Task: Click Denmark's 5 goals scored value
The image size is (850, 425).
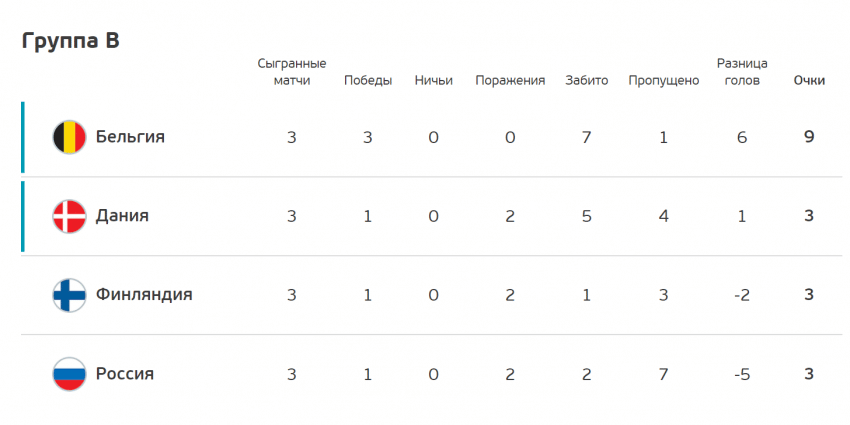Action: coord(587,216)
